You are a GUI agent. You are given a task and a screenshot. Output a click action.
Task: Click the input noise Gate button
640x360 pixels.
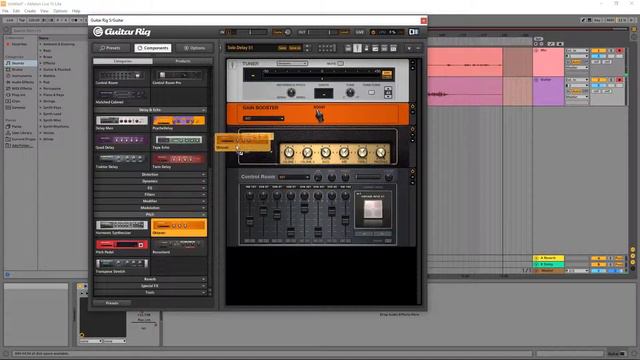(277, 32)
